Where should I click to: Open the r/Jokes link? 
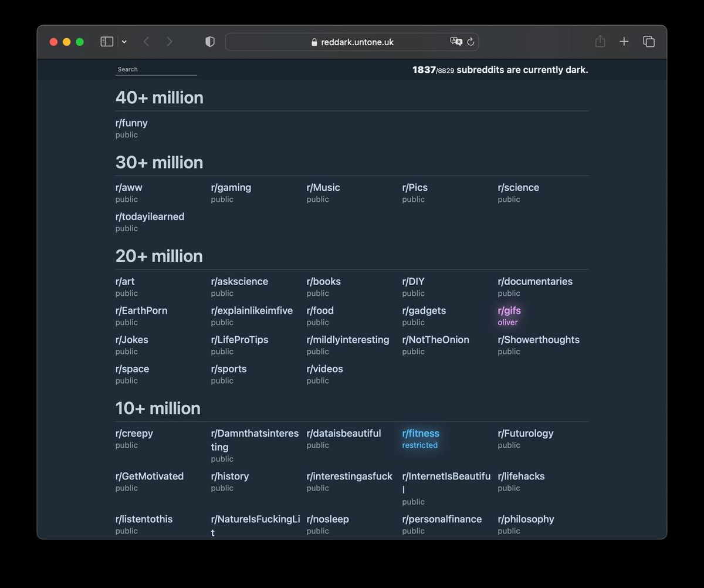132,340
